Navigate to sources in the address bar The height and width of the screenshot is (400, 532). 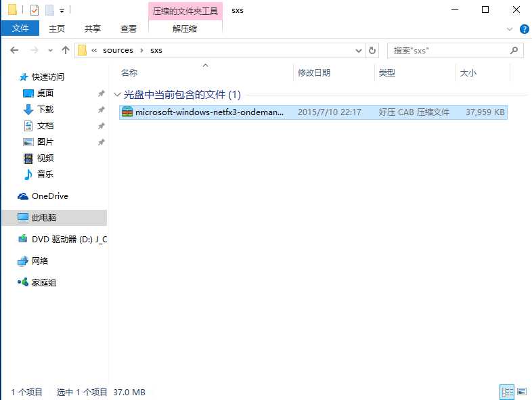pyautogui.click(x=118, y=50)
